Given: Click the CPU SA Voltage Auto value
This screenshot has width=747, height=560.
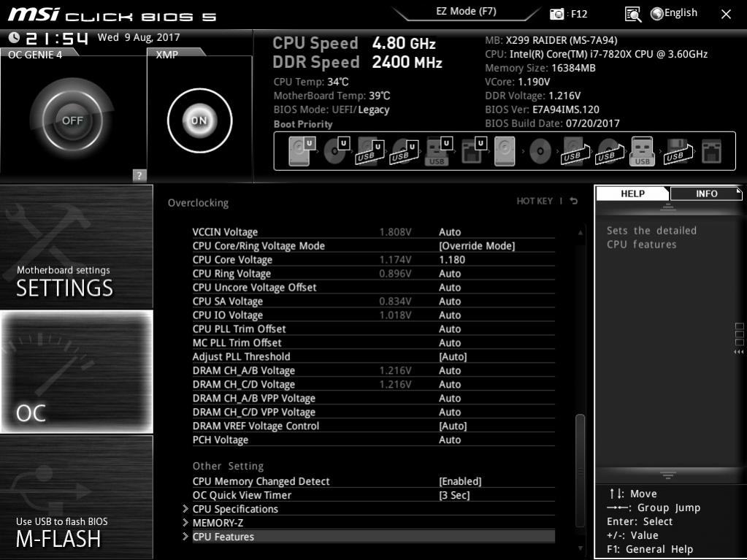Looking at the screenshot, I should pyautogui.click(x=450, y=301).
